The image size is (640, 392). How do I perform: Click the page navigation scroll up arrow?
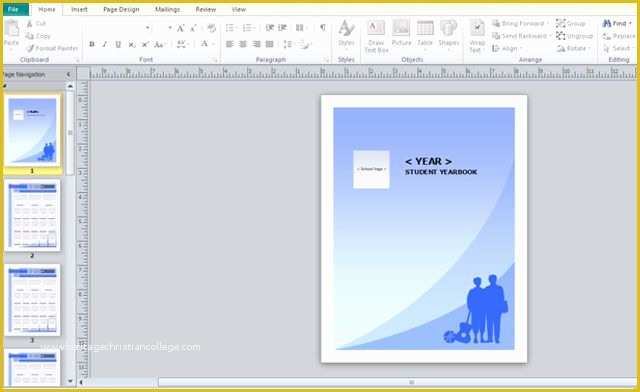tap(70, 86)
